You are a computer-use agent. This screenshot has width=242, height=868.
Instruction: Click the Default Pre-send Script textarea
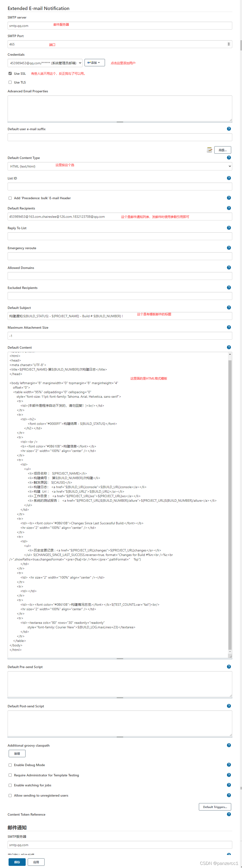pyautogui.click(x=120, y=684)
